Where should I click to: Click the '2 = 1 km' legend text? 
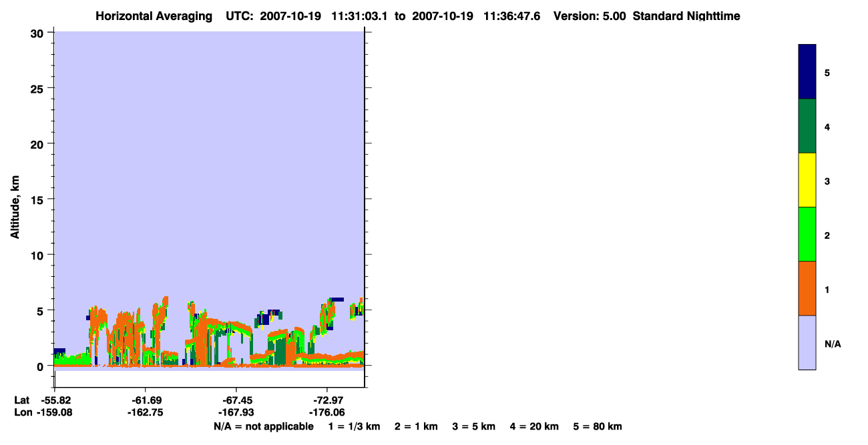(416, 426)
